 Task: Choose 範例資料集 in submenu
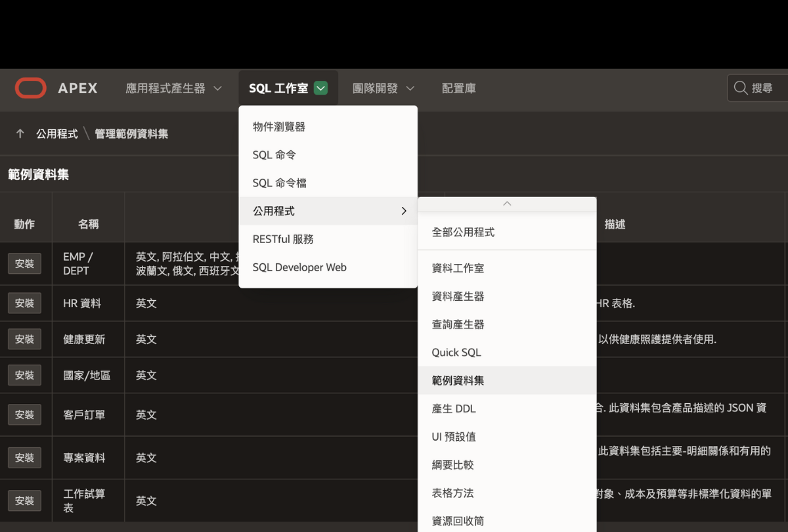[507, 380]
